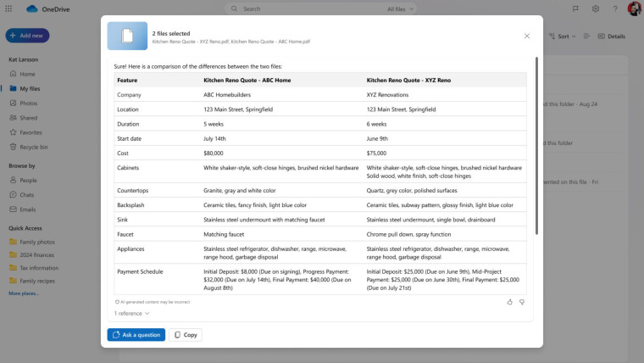Click the '2 files selected' heading

(x=171, y=33)
